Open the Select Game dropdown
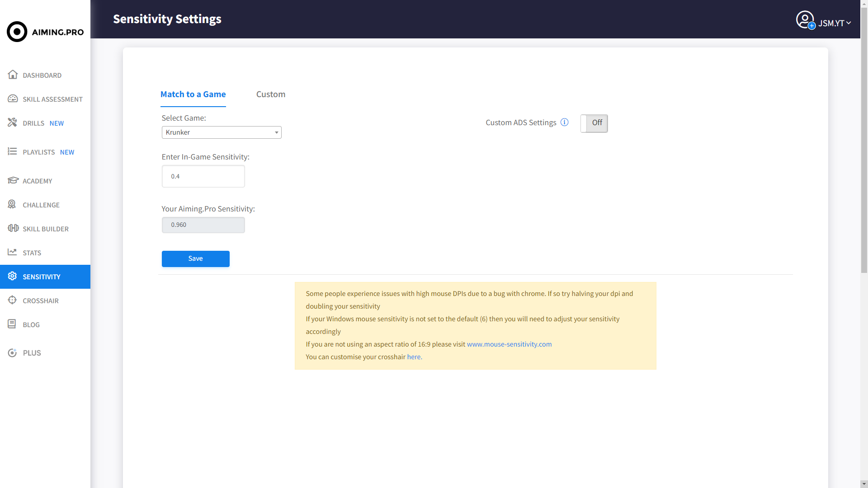This screenshot has width=868, height=488. tap(222, 132)
